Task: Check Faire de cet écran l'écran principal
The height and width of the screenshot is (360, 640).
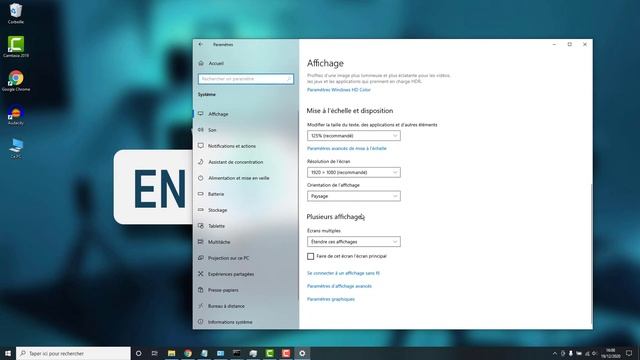Action: point(311,256)
